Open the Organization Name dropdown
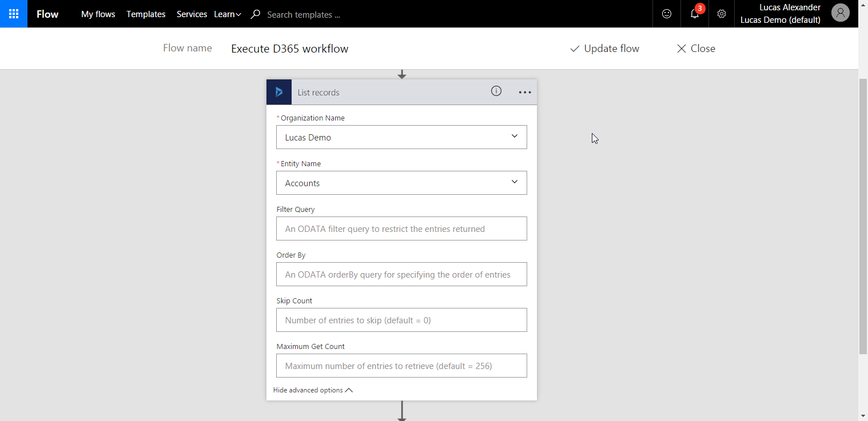 [x=401, y=137]
